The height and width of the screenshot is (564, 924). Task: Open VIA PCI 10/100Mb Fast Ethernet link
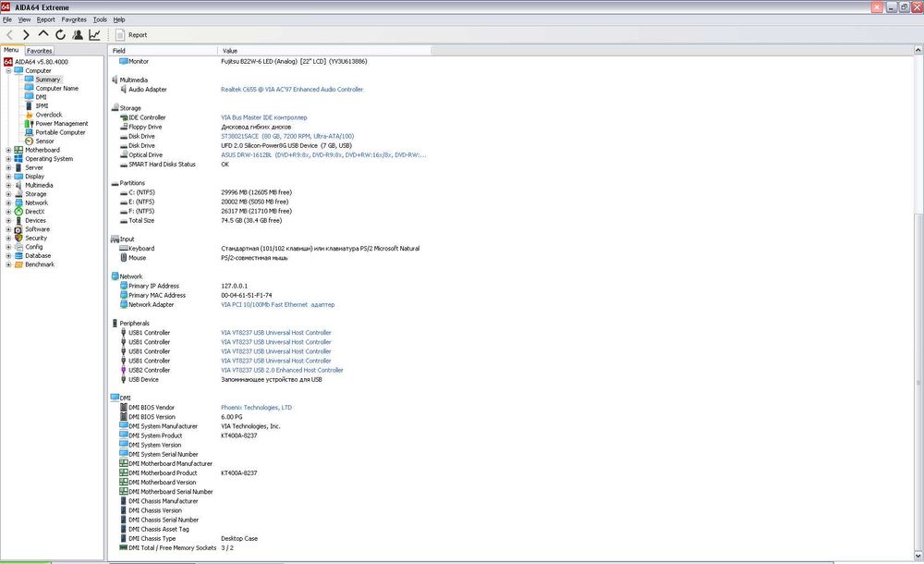pyautogui.click(x=277, y=304)
